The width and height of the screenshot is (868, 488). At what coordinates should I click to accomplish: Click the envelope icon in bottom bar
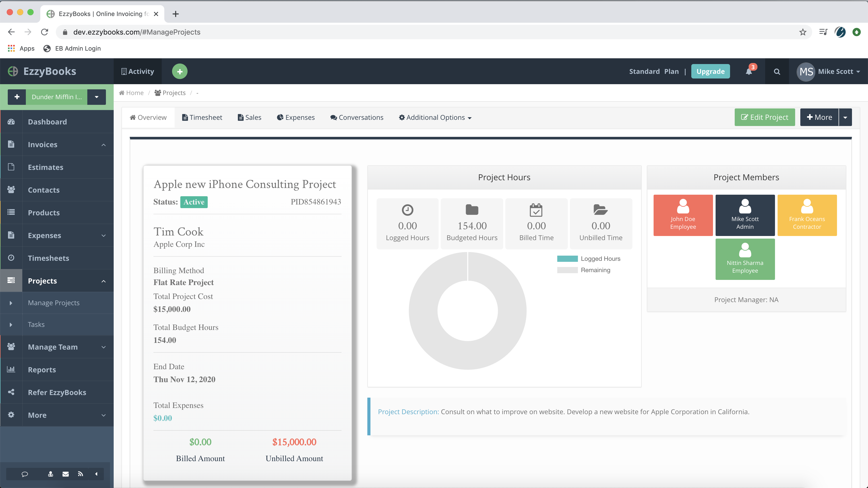66,474
